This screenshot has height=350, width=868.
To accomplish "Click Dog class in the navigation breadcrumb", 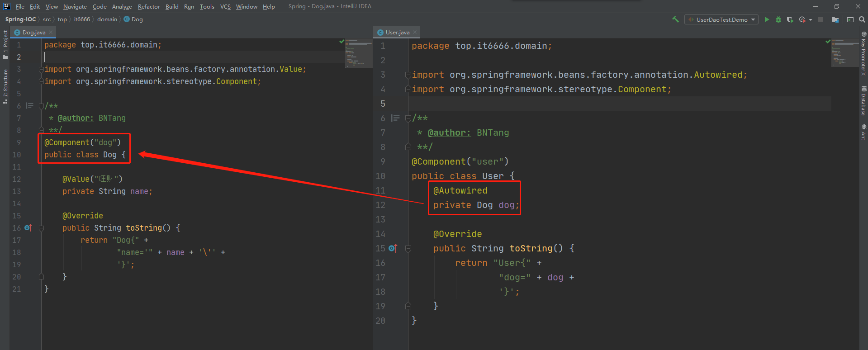I will coord(133,19).
